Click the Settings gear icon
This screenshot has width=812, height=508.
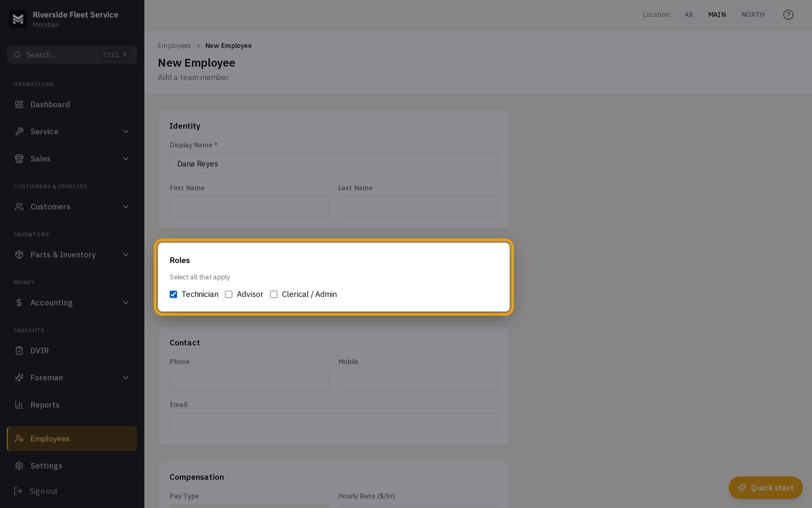point(19,466)
